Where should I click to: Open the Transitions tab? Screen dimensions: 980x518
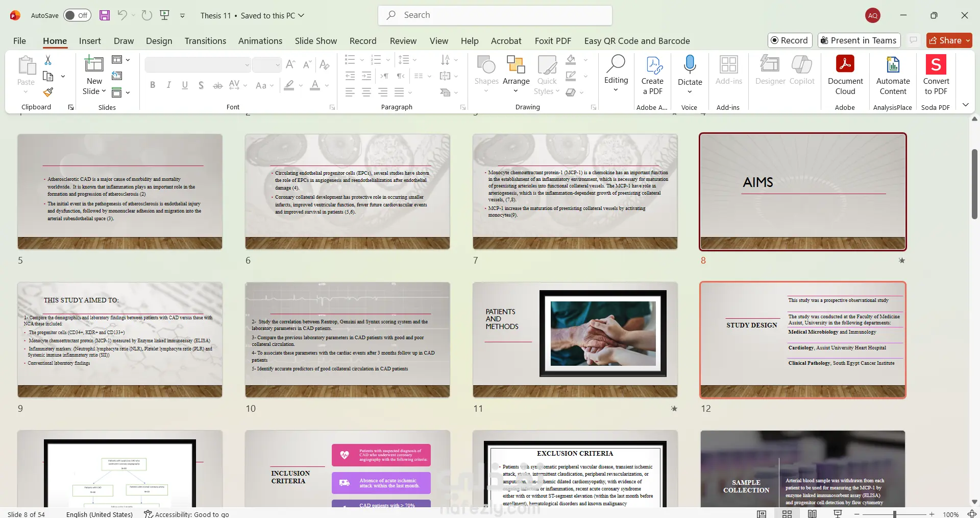click(205, 41)
